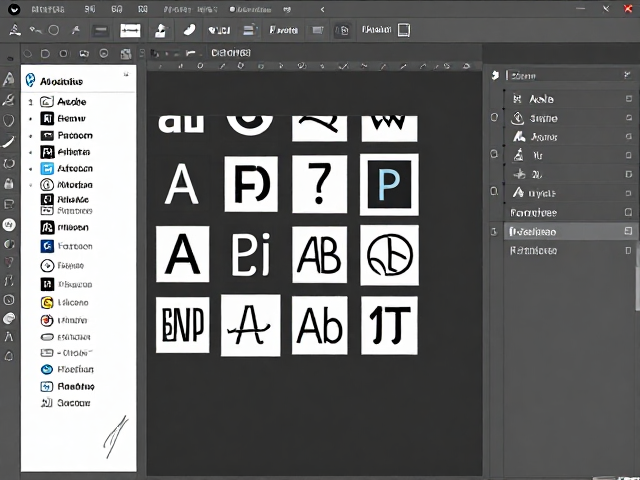This screenshot has width=640, height=480.
Task: Click the boxed camera icon in top toolbar
Action: (342, 30)
